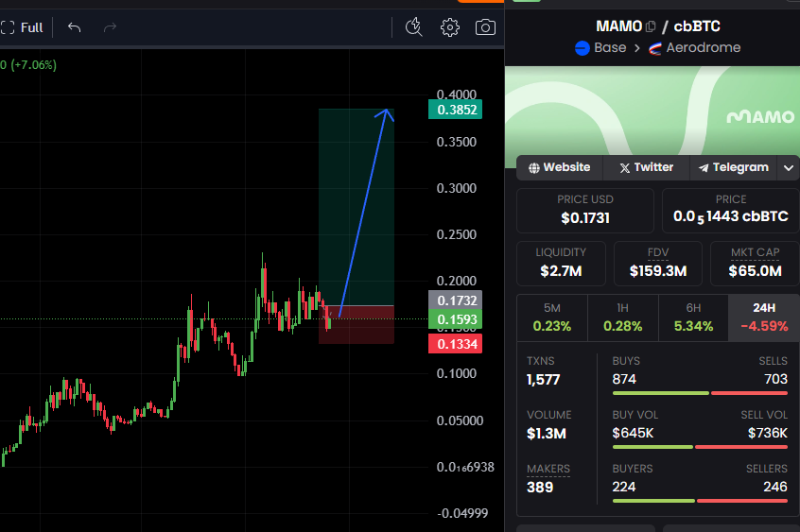This screenshot has height=532, width=800.
Task: Select the 6H timeframe tab
Action: (693, 317)
